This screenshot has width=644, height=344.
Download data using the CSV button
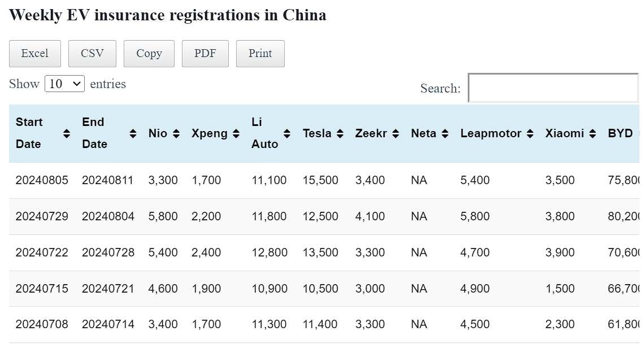click(92, 54)
